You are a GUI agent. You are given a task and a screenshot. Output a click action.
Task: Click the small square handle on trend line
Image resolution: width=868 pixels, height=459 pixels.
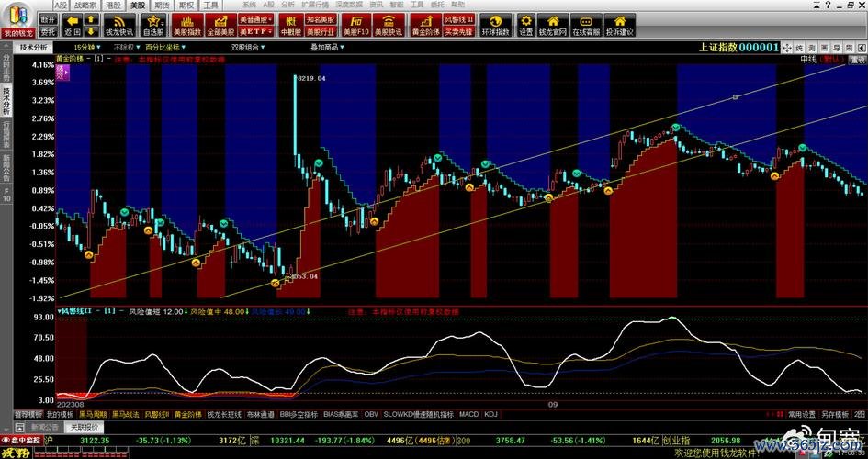pos(735,97)
